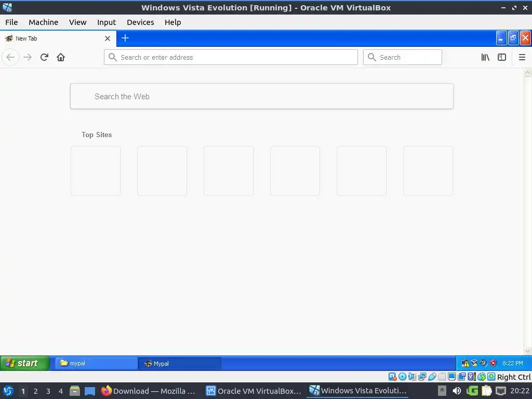Restore down the Mypal browser window
532x399 pixels.
[x=513, y=38]
